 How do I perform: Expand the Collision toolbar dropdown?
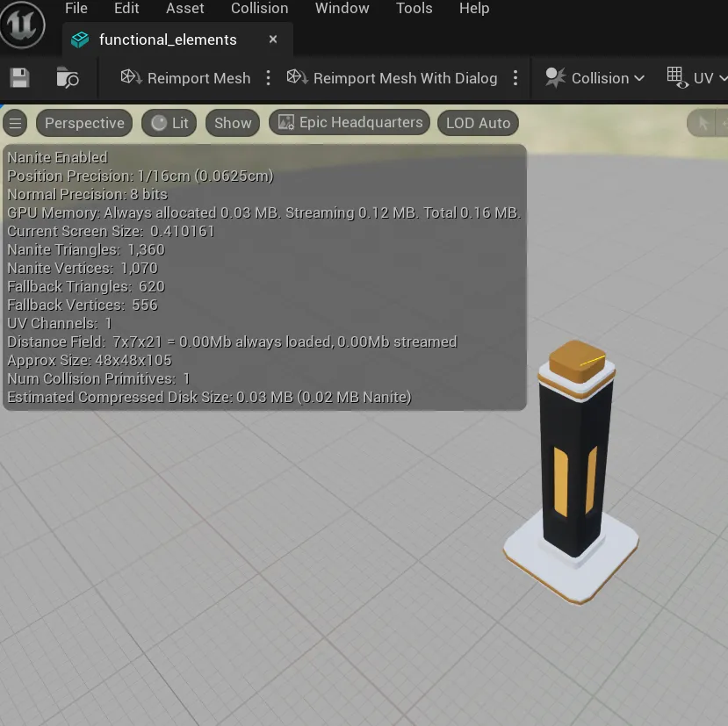pyautogui.click(x=595, y=78)
